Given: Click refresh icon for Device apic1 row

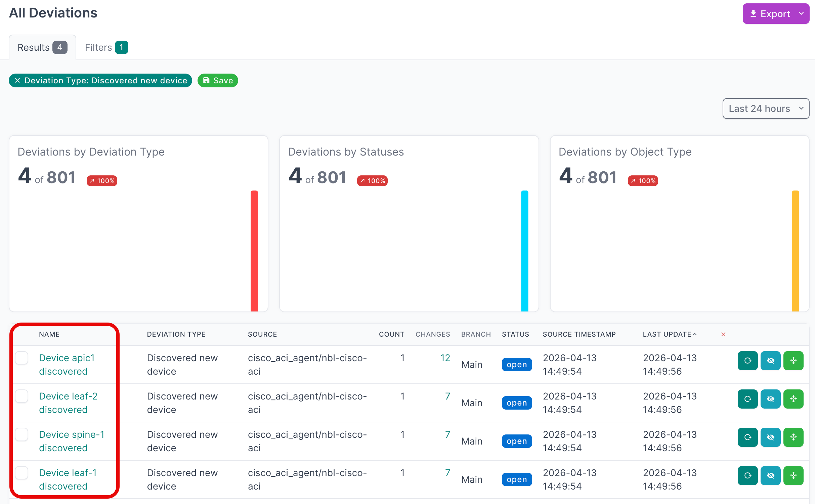Looking at the screenshot, I should tap(747, 361).
